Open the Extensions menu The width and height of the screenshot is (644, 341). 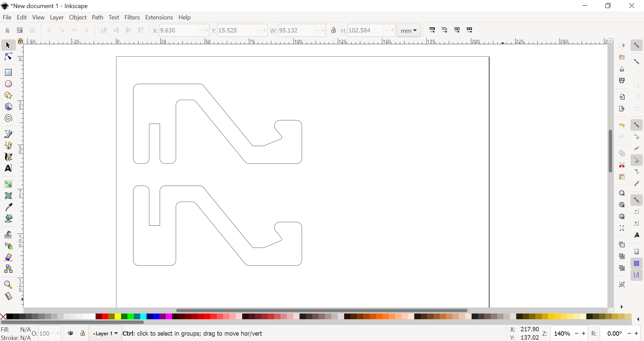click(x=160, y=17)
